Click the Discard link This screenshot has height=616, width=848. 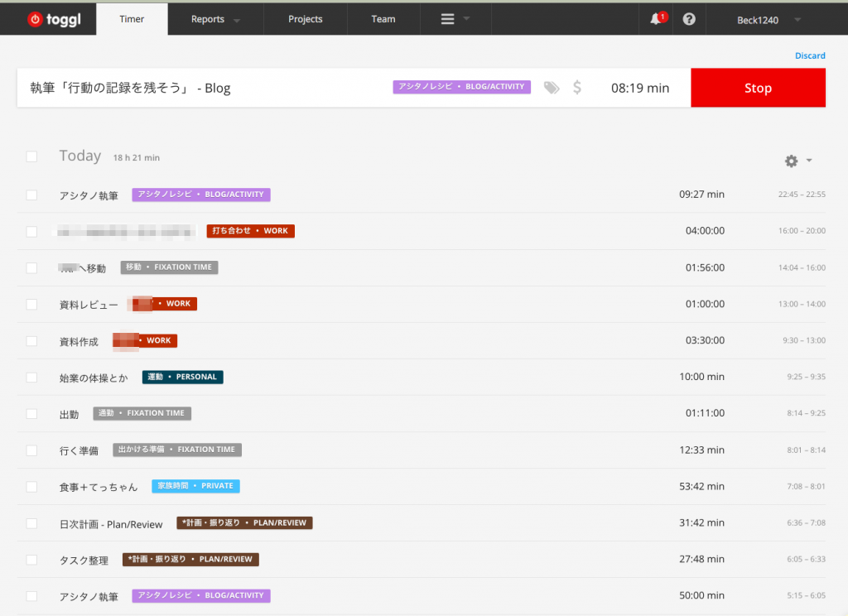[810, 55]
